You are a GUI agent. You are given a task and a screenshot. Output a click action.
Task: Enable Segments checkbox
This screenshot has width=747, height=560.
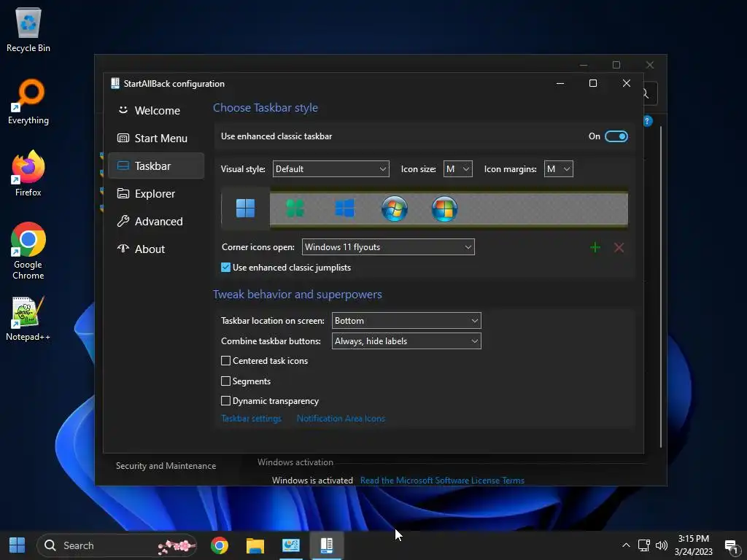(226, 381)
